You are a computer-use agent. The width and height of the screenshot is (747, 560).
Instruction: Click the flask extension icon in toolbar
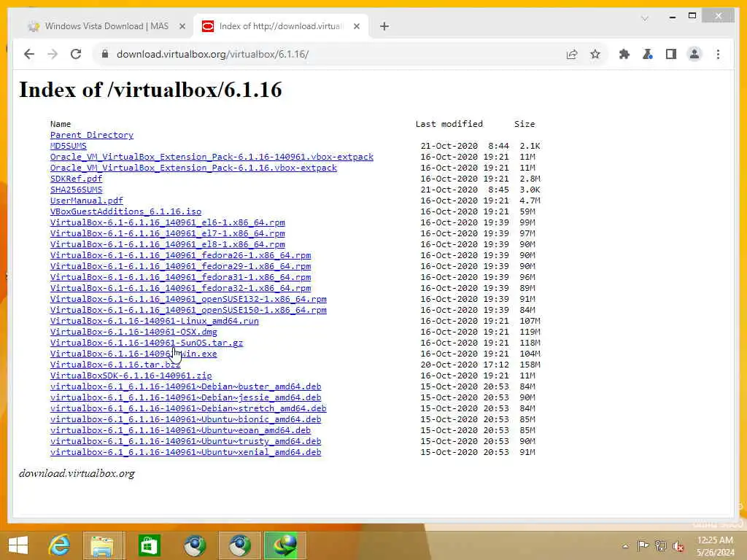click(x=648, y=54)
